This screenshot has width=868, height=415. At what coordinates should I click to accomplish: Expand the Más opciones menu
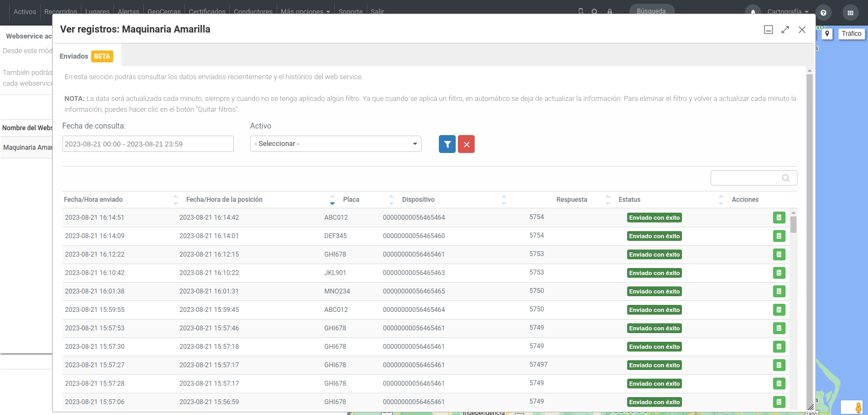coord(305,11)
